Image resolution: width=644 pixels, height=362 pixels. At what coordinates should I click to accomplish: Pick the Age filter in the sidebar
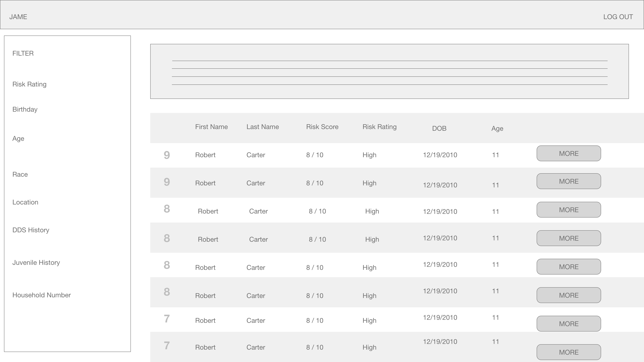pos(18,139)
